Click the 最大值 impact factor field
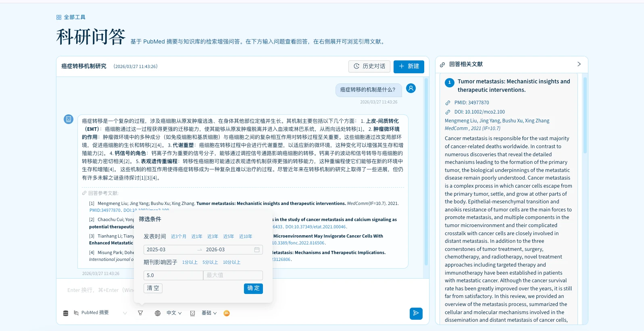The height and width of the screenshot is (331, 644). coord(233,275)
